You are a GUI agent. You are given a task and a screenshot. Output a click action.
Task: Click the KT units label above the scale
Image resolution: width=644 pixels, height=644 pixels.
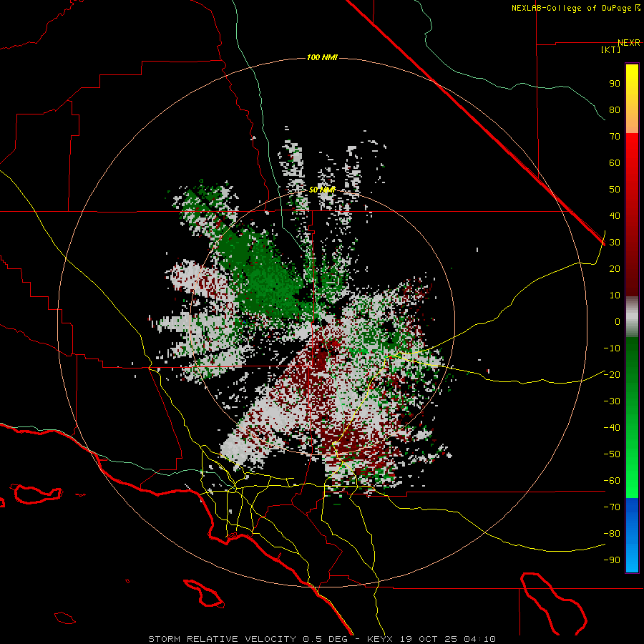click(x=611, y=49)
